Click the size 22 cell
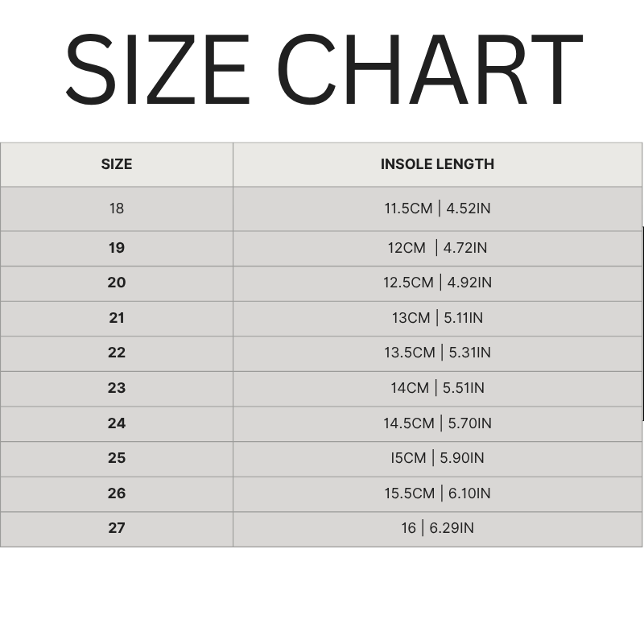Viewport: 644px width, 644px height. 117,353
